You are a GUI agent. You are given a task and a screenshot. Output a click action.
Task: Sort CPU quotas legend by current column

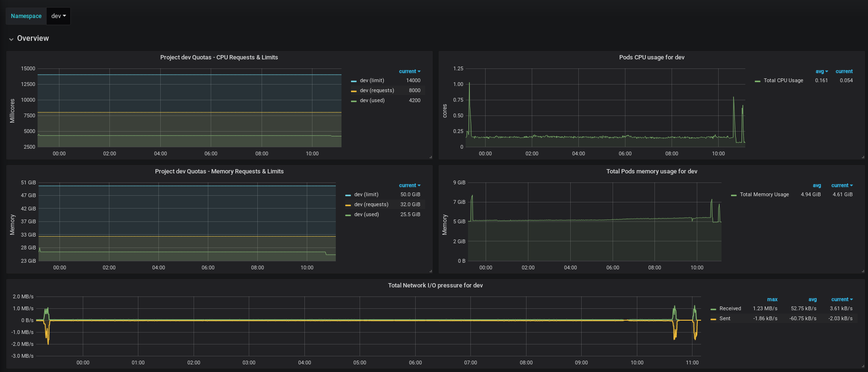click(x=410, y=71)
